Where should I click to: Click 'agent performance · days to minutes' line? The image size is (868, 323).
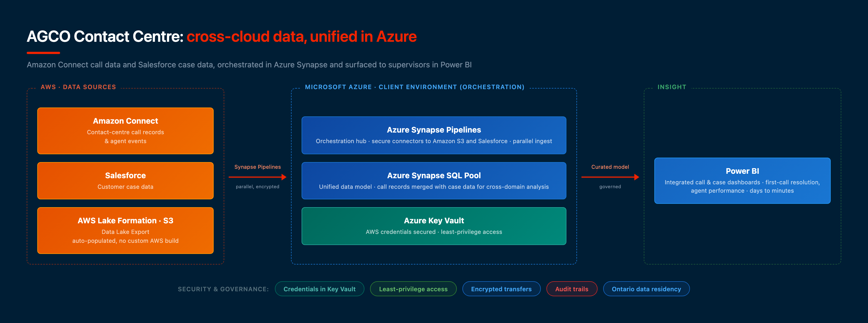click(742, 191)
